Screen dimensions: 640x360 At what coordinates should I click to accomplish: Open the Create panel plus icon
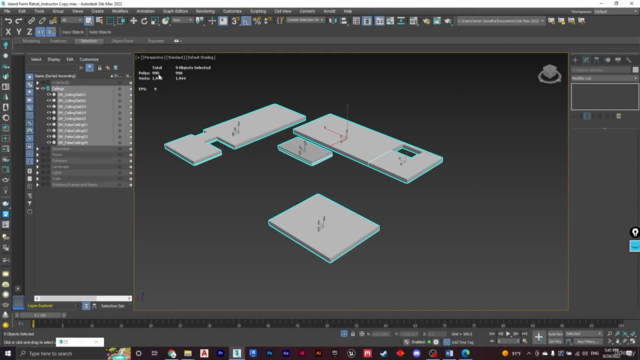[576, 60]
